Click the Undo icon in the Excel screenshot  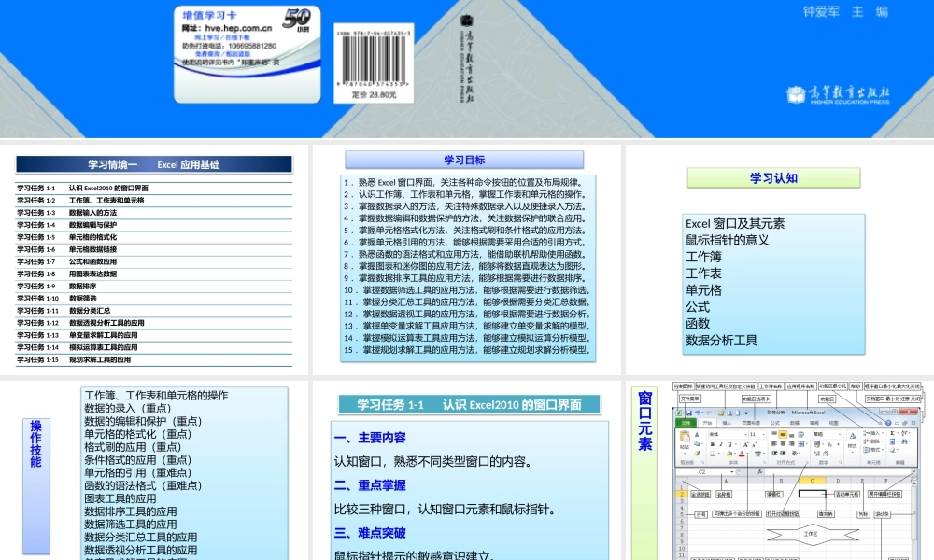coord(697,412)
